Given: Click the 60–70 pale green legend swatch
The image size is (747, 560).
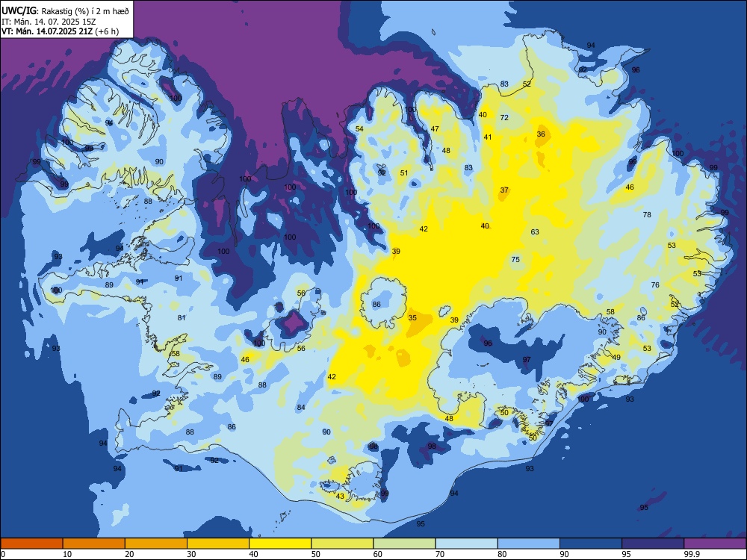Looking at the screenshot, I should point(404,544).
